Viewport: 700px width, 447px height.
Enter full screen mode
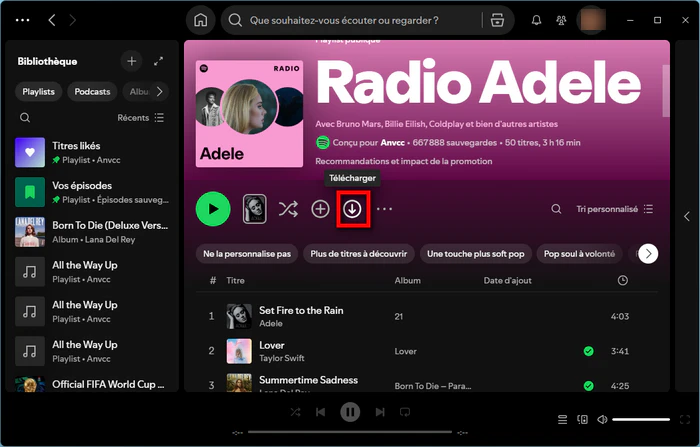pyautogui.click(x=685, y=419)
